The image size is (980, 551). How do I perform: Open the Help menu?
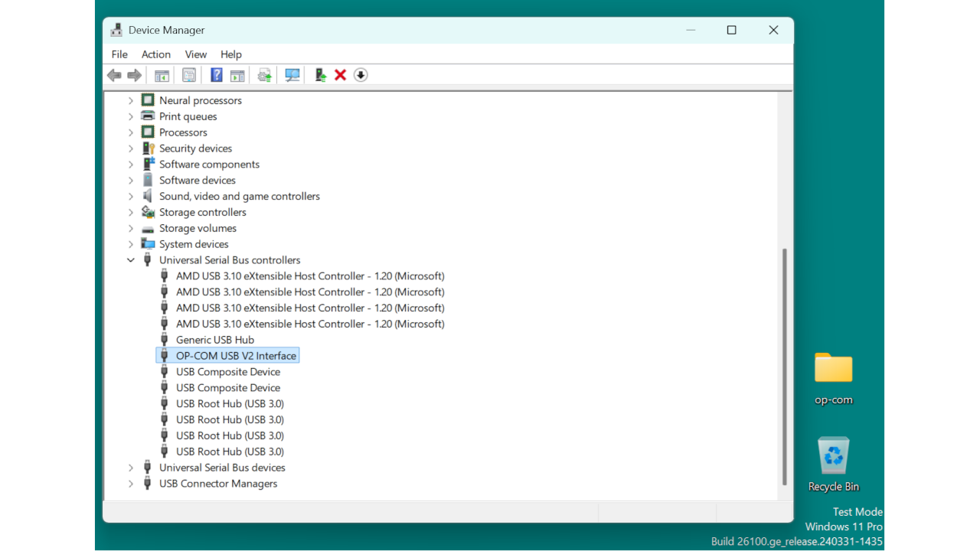[x=230, y=54]
